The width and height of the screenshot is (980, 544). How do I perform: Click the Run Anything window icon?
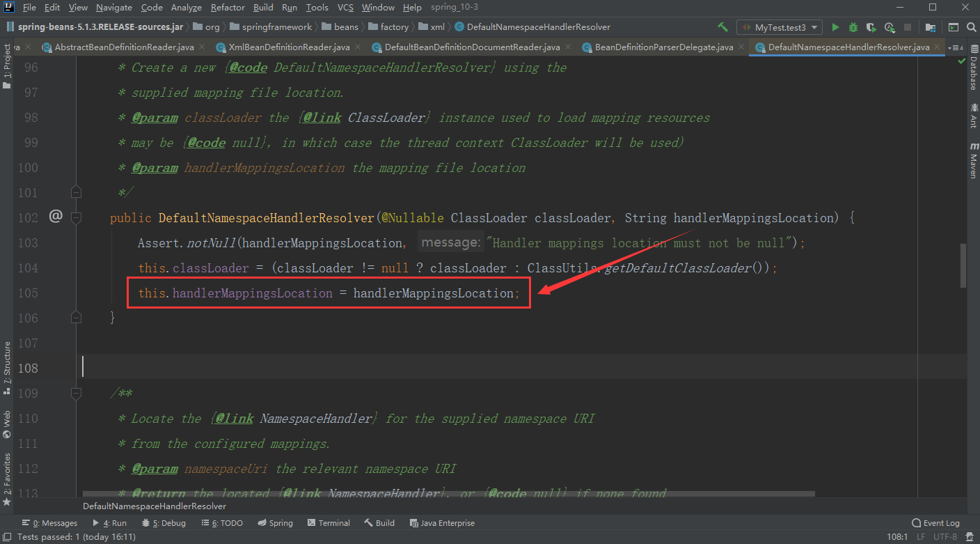(954, 27)
